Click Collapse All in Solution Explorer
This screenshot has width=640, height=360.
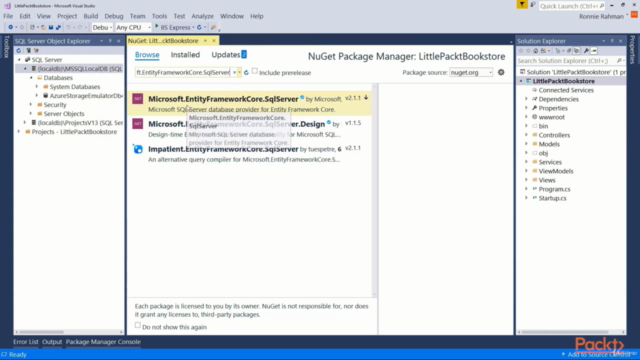[x=569, y=51]
